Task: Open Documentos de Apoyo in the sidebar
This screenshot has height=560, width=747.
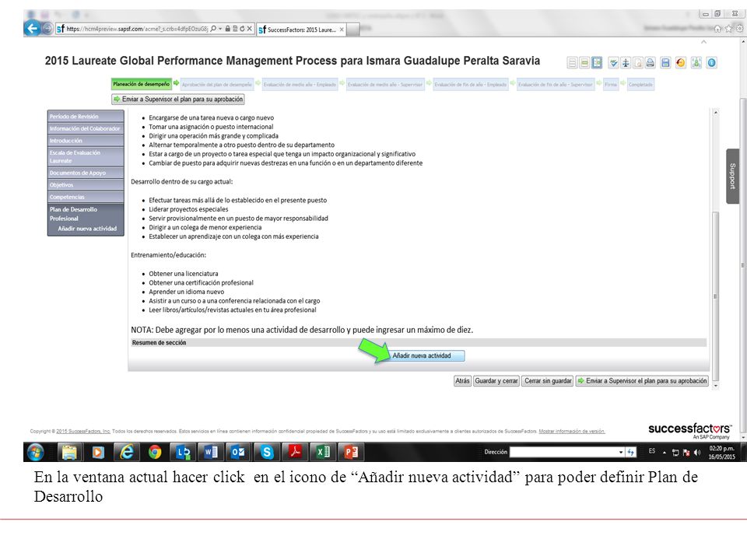Action: click(x=86, y=173)
